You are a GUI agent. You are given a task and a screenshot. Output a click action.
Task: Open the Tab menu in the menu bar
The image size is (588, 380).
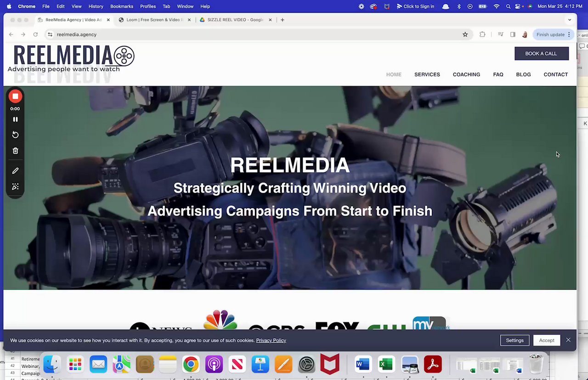[x=166, y=6]
